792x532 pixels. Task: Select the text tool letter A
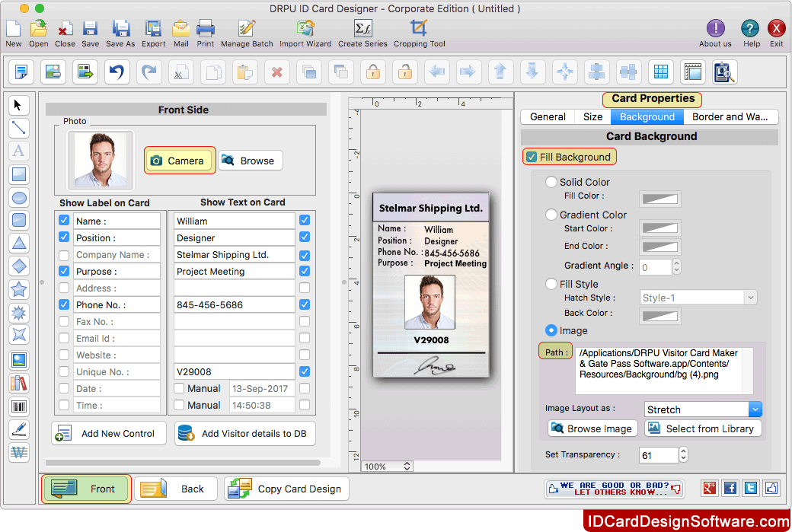click(x=19, y=151)
